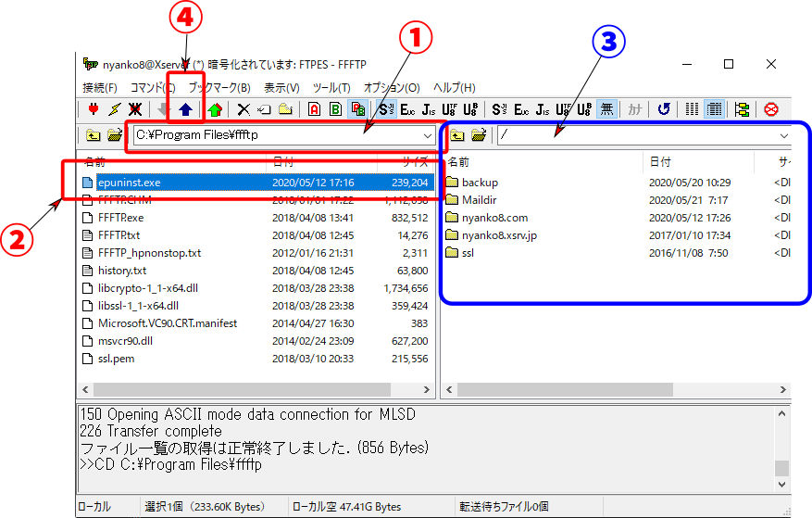Viewport: 812px width, 518px height.
Task: Select the green 'B' Binary transfer mode
Action: coord(335,109)
